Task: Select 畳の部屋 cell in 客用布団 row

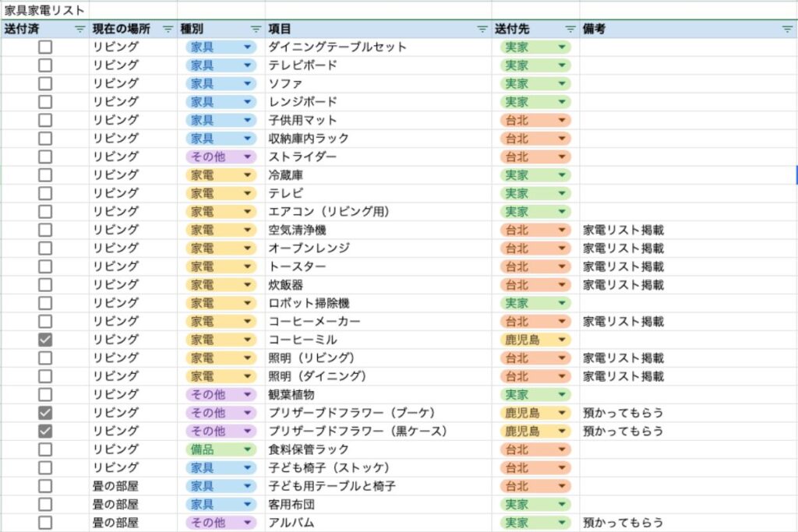Action: pos(132,505)
